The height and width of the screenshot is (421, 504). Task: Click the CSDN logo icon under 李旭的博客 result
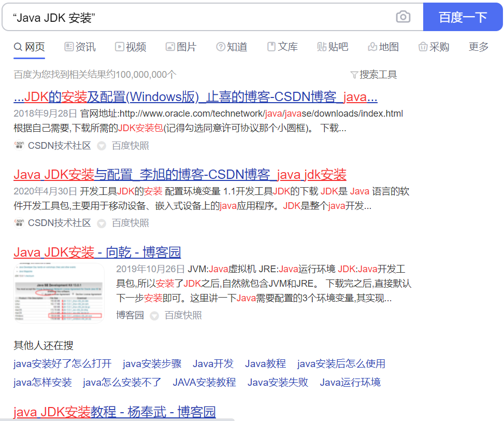(19, 223)
